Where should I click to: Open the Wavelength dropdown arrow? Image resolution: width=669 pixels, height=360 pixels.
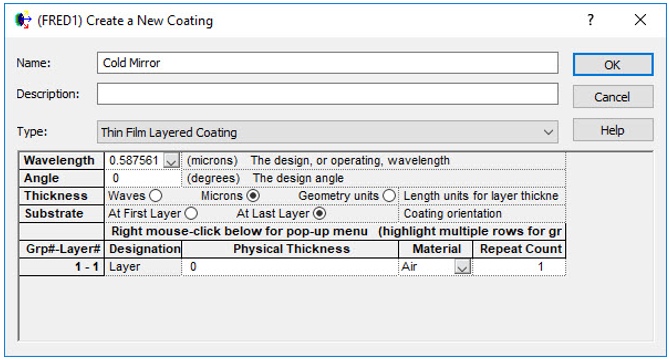[x=171, y=161]
